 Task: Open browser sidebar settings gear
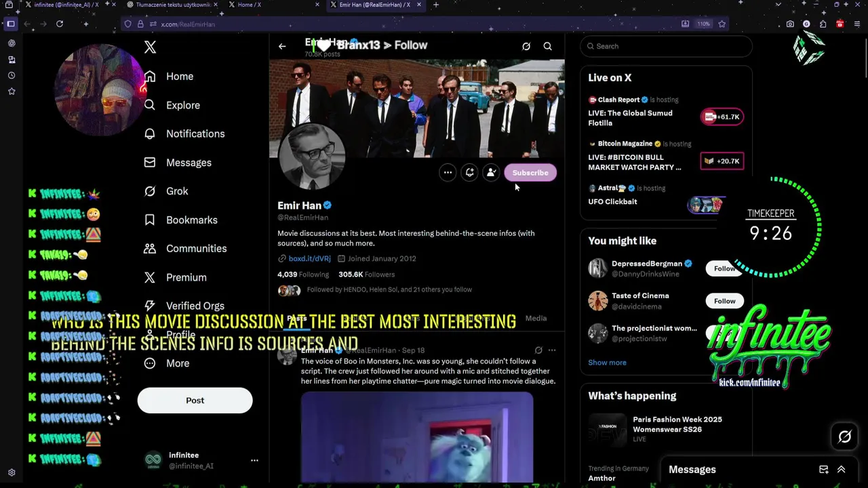point(12,472)
